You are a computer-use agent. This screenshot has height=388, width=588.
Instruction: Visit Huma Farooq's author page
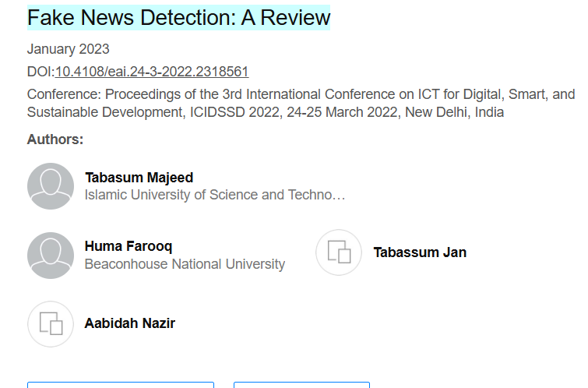[129, 246]
